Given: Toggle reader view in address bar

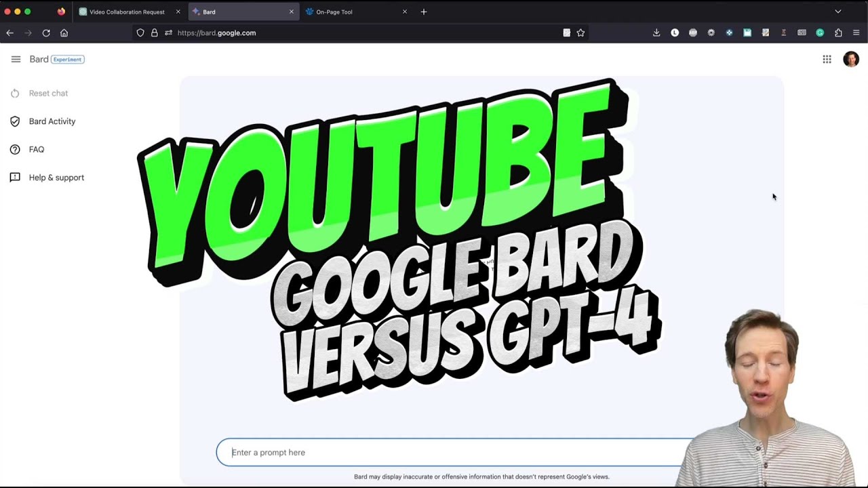Looking at the screenshot, I should click(566, 33).
